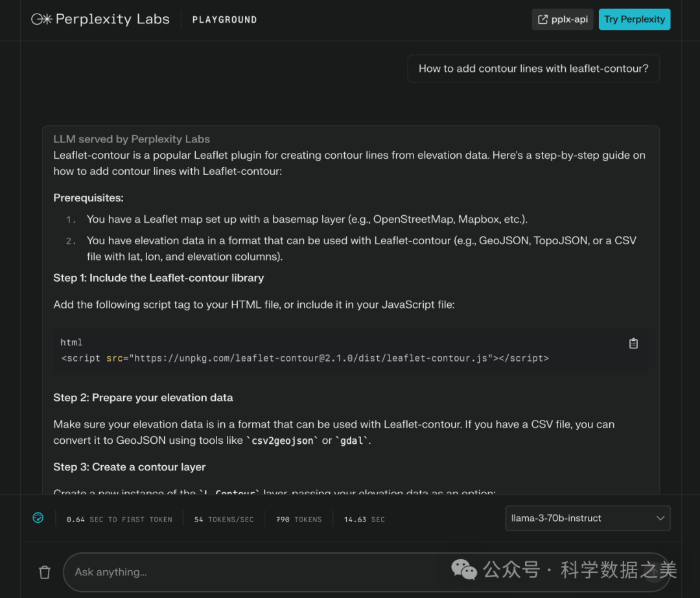Click the user question about leaflet-contour
This screenshot has height=598, width=700.
click(533, 69)
